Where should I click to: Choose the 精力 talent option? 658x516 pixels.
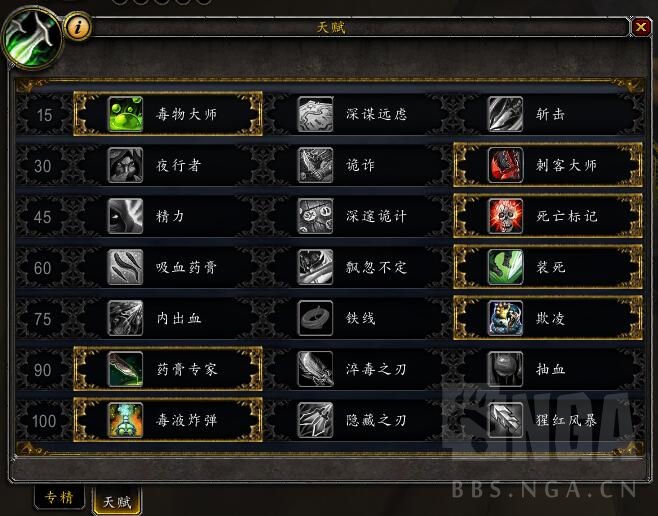pyautogui.click(x=168, y=216)
